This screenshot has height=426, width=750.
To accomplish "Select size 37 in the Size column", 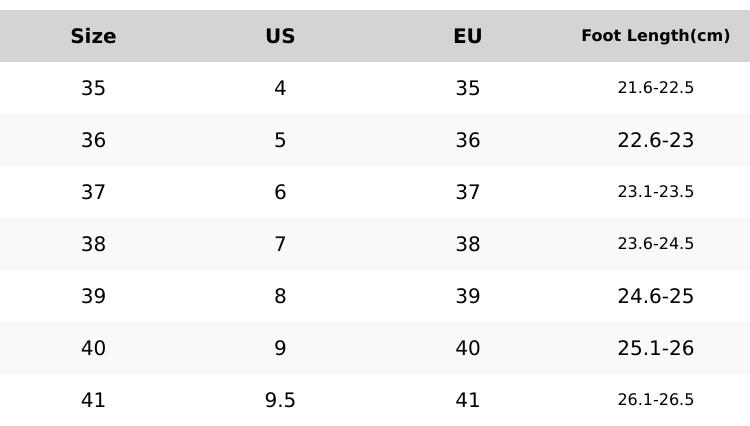I will point(93,192).
